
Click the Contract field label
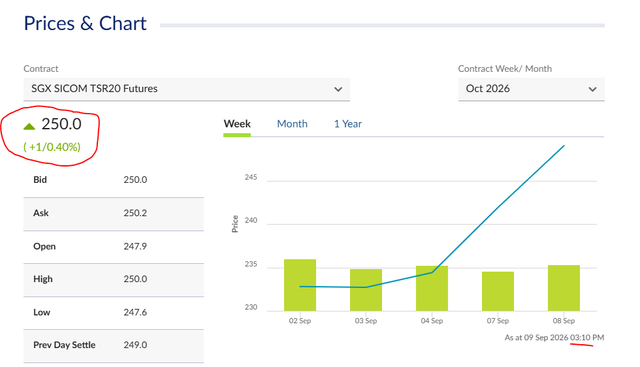tap(41, 69)
